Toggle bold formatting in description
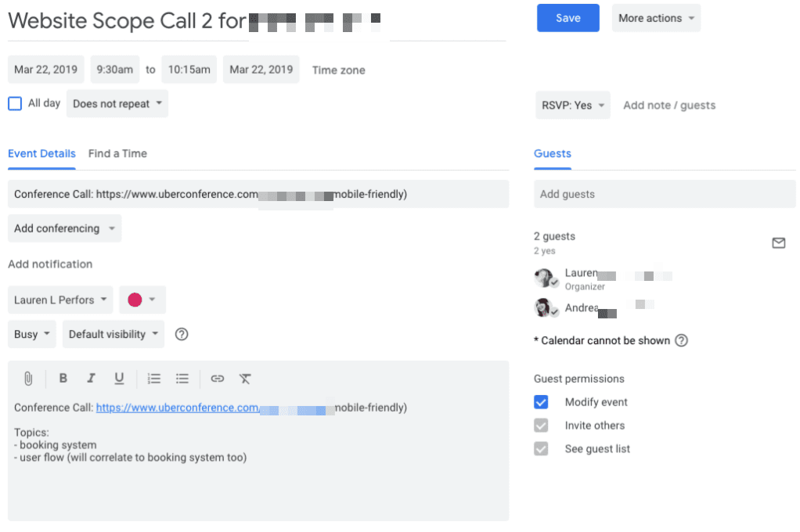 click(x=63, y=379)
